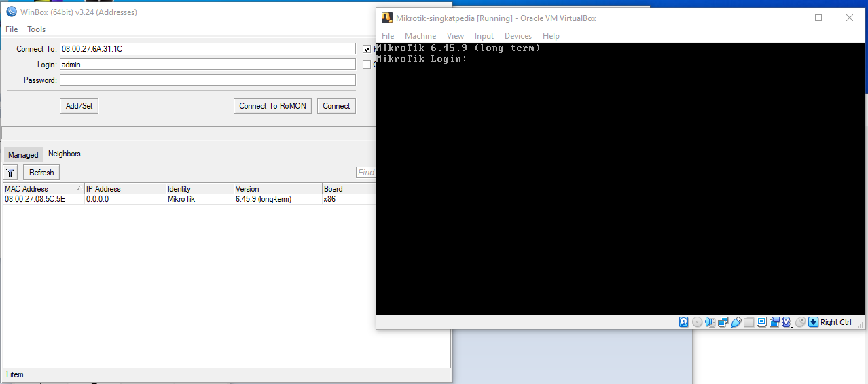This screenshot has width=868, height=384.
Task: Tick the unchecked box beside the Login field
Action: pyautogui.click(x=367, y=65)
